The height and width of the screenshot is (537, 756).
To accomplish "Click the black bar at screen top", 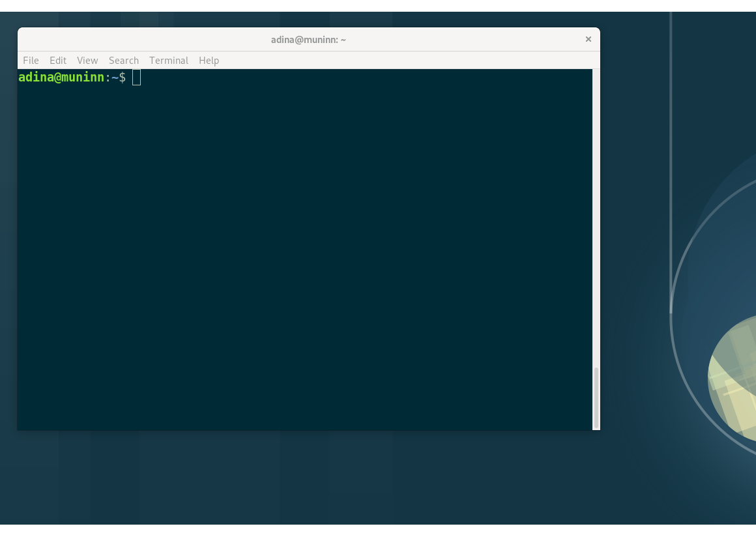I will (378, 5).
